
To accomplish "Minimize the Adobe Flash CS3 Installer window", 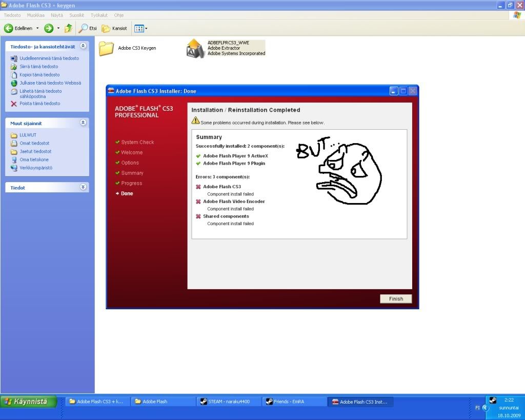I will pos(394,91).
